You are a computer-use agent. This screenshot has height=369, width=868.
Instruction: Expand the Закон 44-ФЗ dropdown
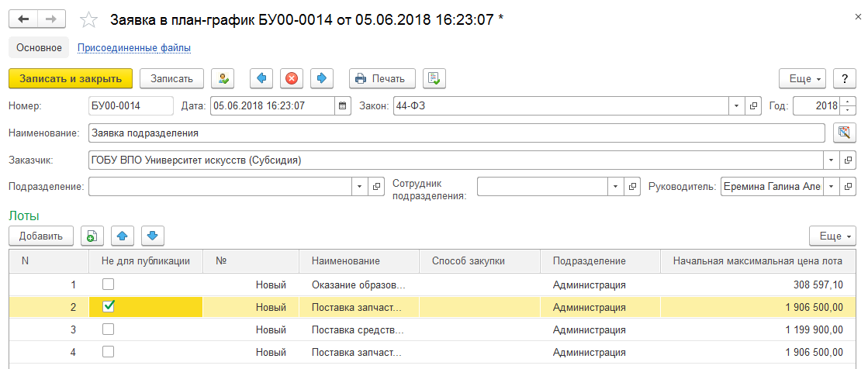point(736,105)
